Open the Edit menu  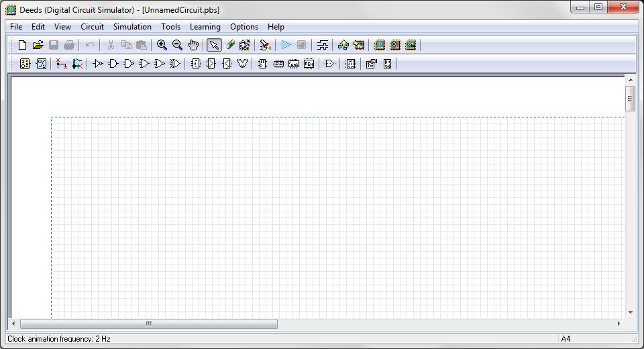click(38, 27)
